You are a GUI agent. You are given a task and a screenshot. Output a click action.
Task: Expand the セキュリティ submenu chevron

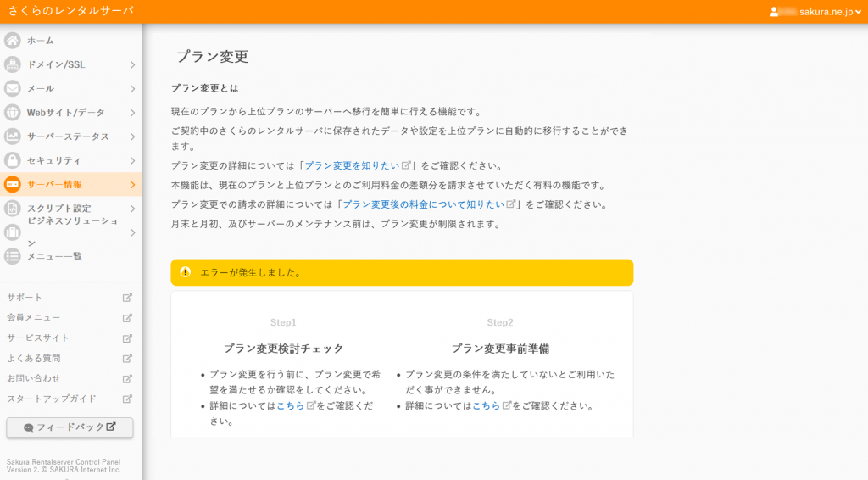point(132,160)
